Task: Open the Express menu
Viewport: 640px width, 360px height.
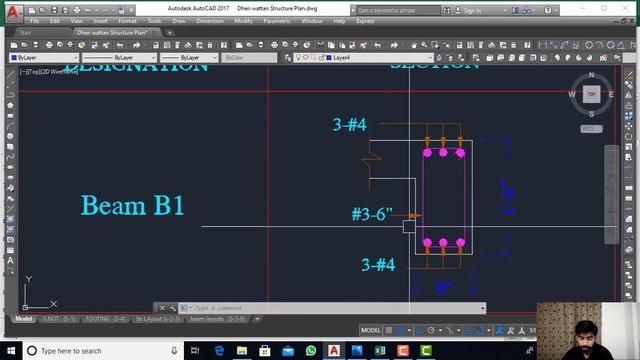Action: [x=365, y=21]
